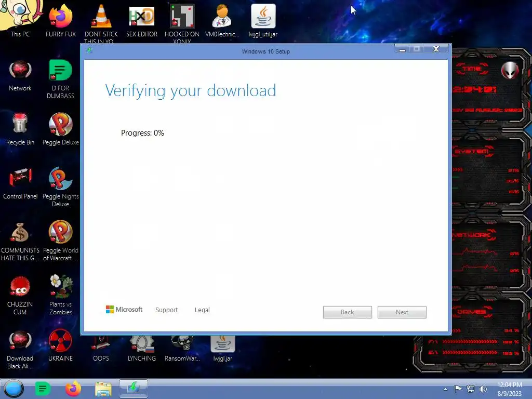Close the Windows 10 Setup window
Screen dimensions: 532x399
436,49
